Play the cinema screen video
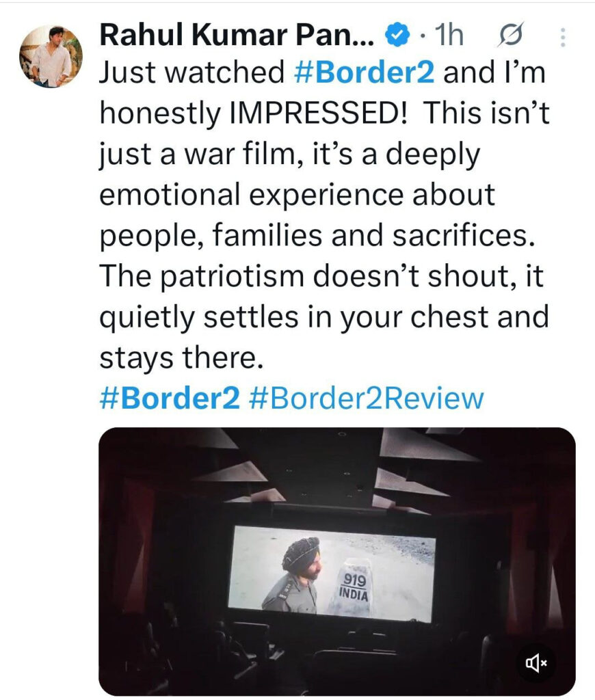 (x=336, y=561)
